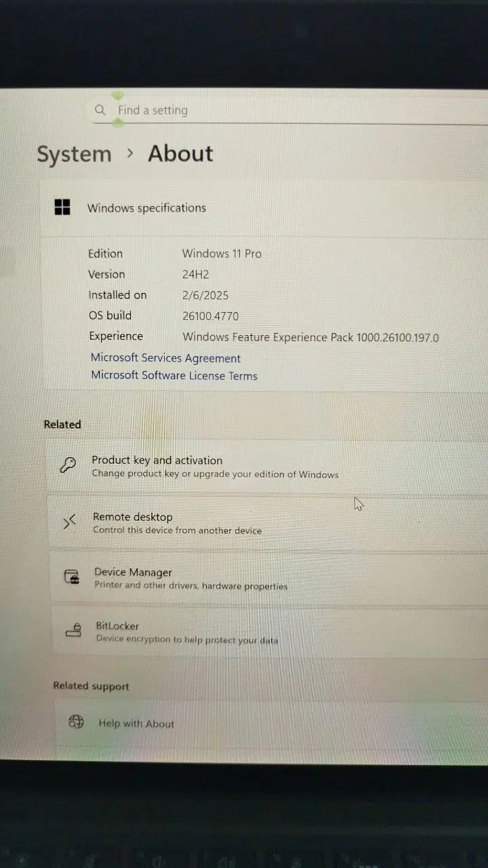Click the BitLocker lock drive icon
This screenshot has width=488, height=868.
pyautogui.click(x=73, y=630)
